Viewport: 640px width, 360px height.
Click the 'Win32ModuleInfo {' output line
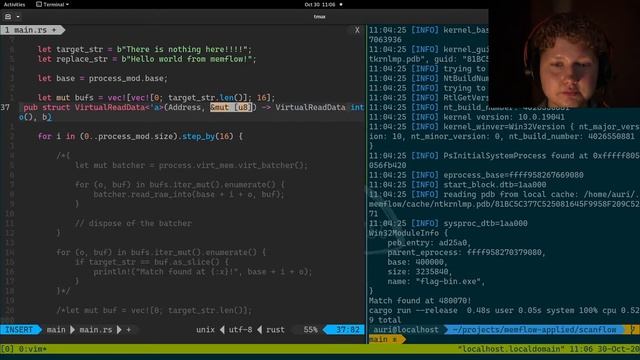point(408,233)
